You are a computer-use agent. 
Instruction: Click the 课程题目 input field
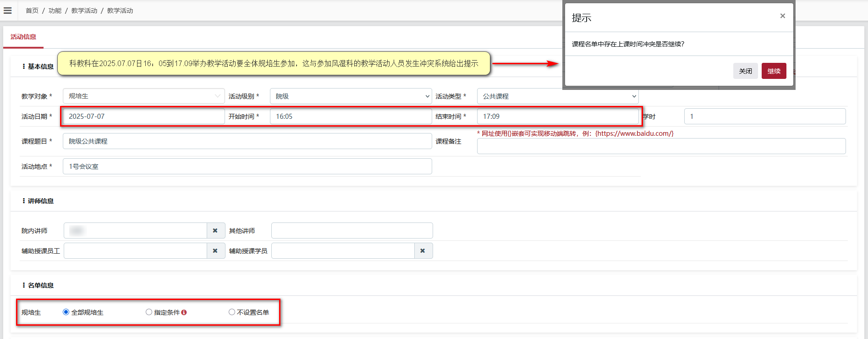(247, 141)
